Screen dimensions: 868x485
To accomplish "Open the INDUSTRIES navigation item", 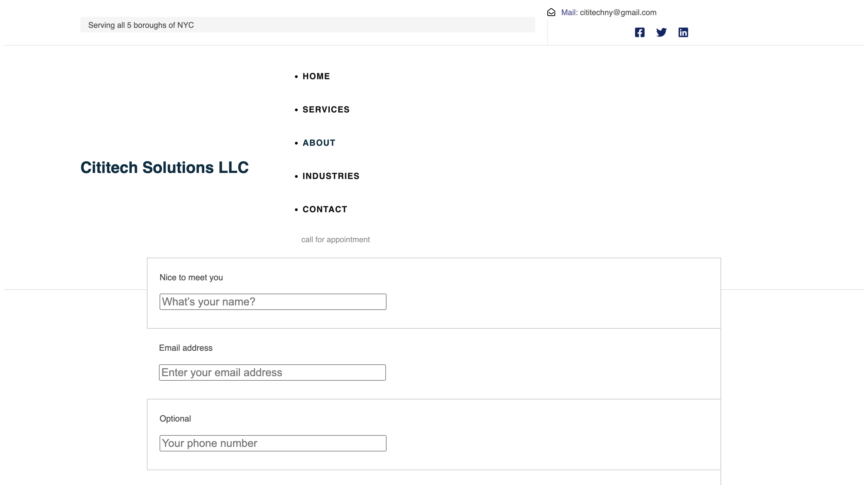I will click(x=331, y=176).
